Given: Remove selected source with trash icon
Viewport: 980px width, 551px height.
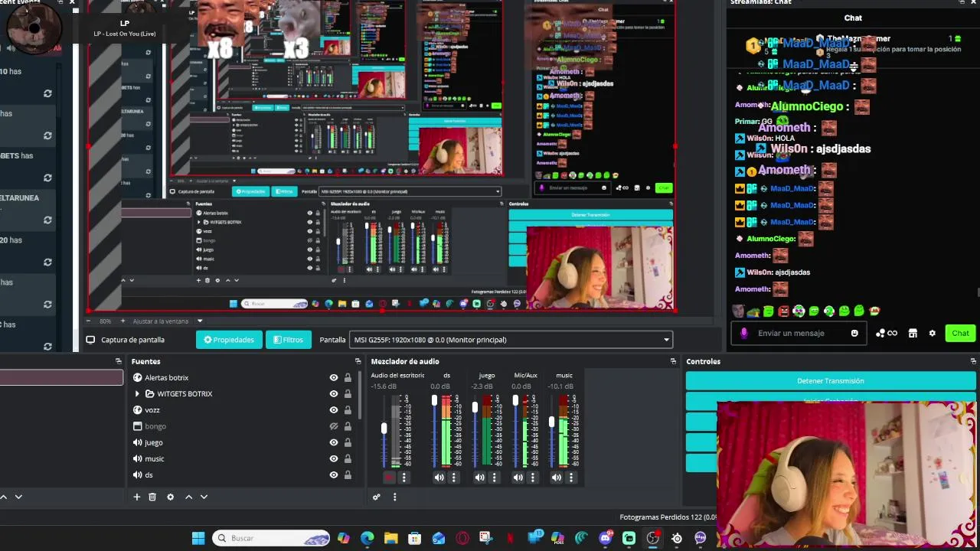Looking at the screenshot, I should (x=152, y=497).
